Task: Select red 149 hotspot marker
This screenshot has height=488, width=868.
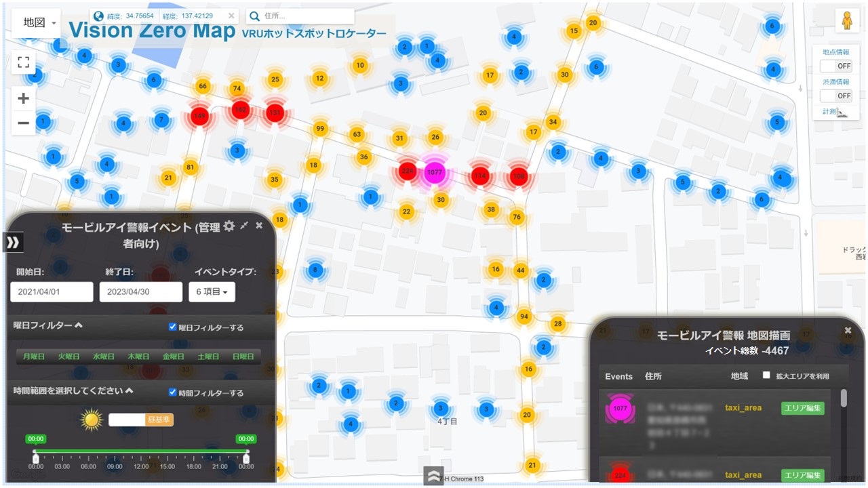Action: [199, 117]
